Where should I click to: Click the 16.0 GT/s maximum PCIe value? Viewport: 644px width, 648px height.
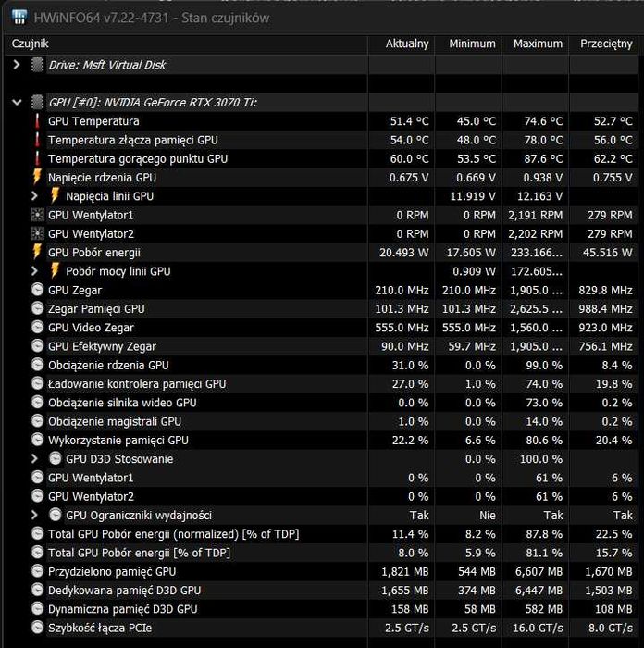[538, 629]
